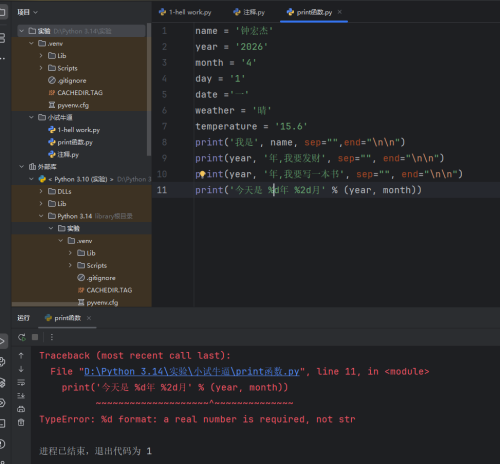Expand the Scripts folder in project .venv
Viewport: 500px width, 464px height.
[41, 68]
